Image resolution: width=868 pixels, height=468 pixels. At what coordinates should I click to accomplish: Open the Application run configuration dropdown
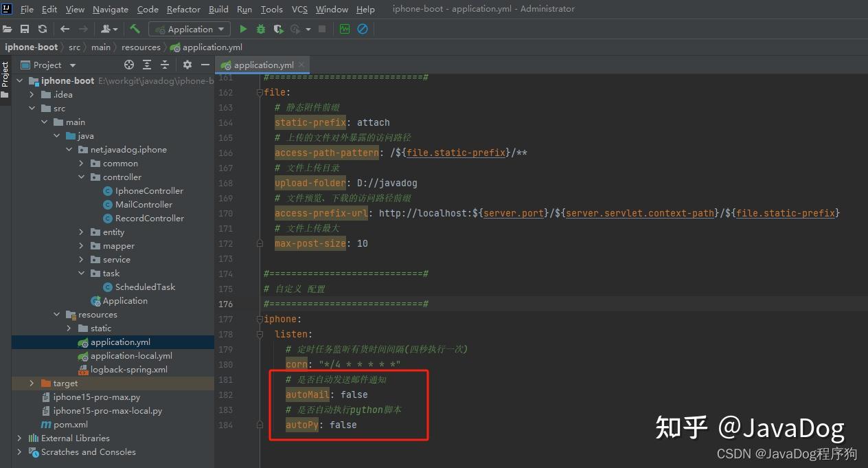click(x=189, y=29)
